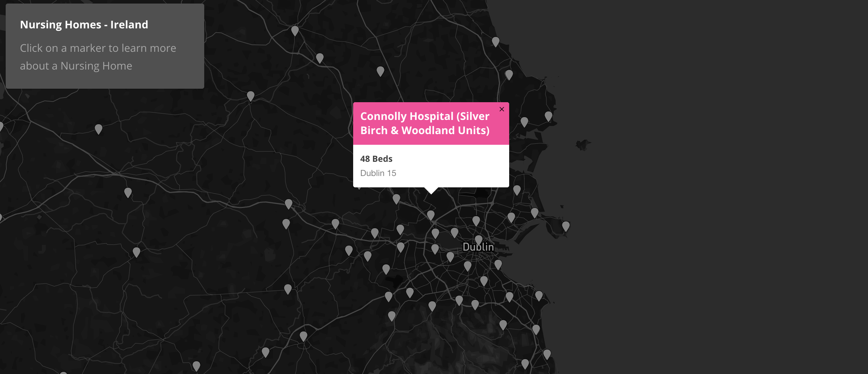868x374 pixels.
Task: Click the "Dublin 15" address text
Action: point(378,173)
